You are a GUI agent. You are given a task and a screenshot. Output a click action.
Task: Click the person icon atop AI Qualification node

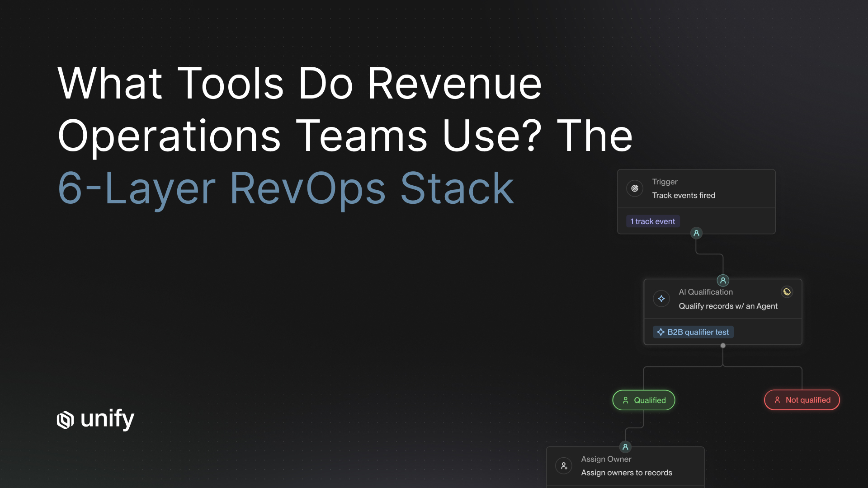[722, 280]
